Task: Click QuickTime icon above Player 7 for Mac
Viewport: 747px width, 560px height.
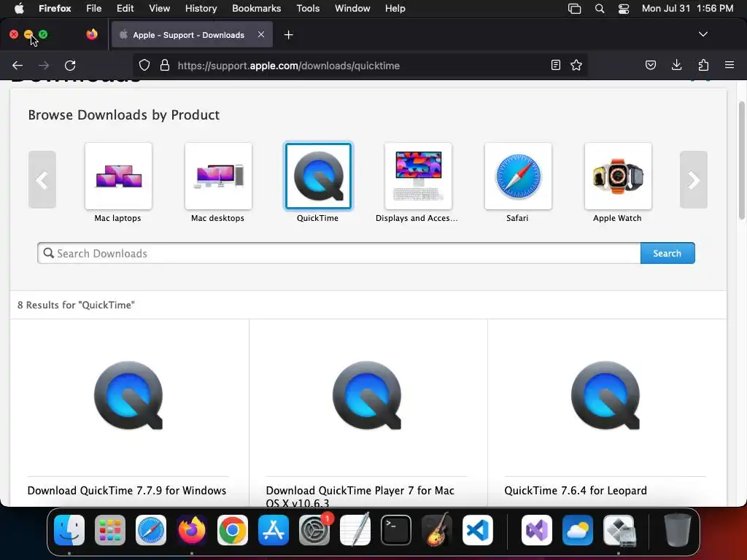Action: coord(368,395)
